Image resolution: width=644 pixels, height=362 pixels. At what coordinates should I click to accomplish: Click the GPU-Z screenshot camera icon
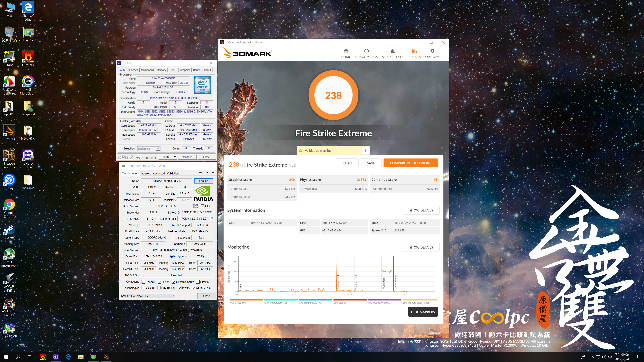tap(200, 173)
